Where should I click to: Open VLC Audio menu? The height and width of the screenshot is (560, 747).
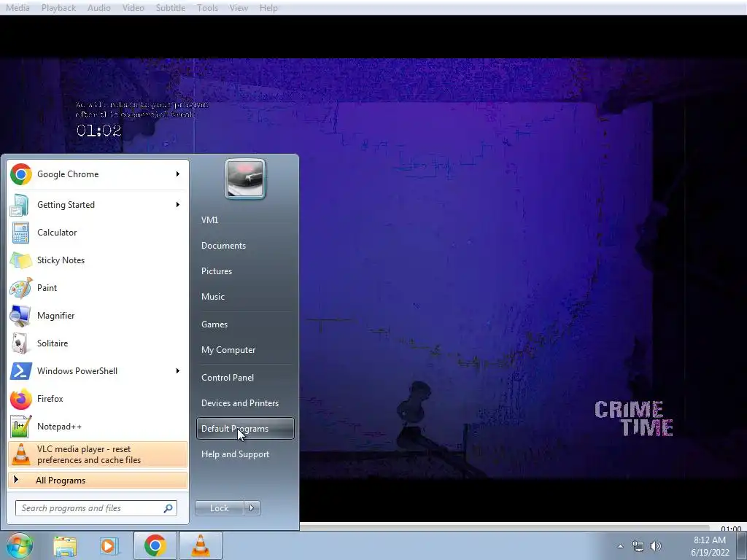pyautogui.click(x=99, y=7)
